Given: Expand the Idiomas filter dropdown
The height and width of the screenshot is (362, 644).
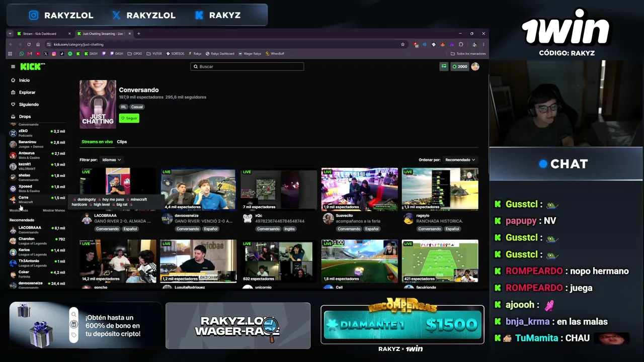Looking at the screenshot, I should [x=111, y=160].
